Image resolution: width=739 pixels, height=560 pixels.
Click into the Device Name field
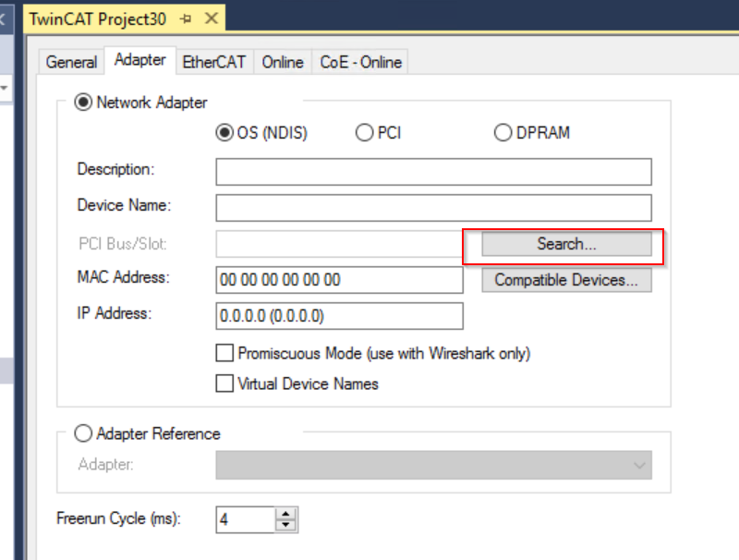pyautogui.click(x=433, y=208)
